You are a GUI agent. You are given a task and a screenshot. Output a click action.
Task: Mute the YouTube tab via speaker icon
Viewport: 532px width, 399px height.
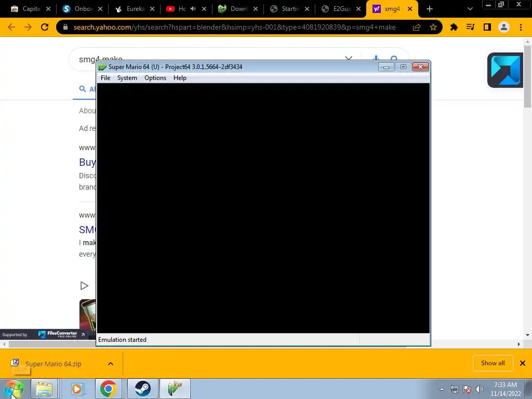point(193,9)
